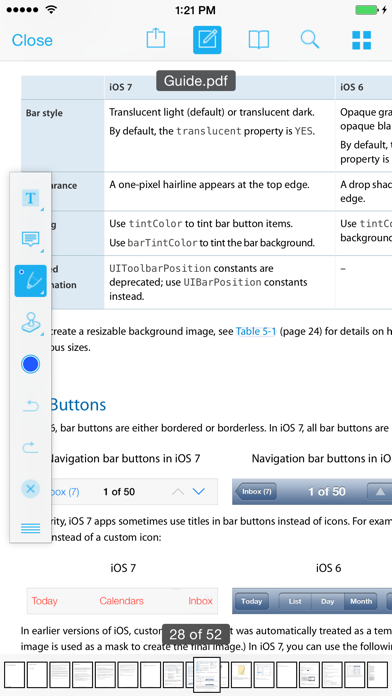Select the note comment annotation tool
Image resolution: width=392 pixels, height=696 pixels.
pos(31,239)
